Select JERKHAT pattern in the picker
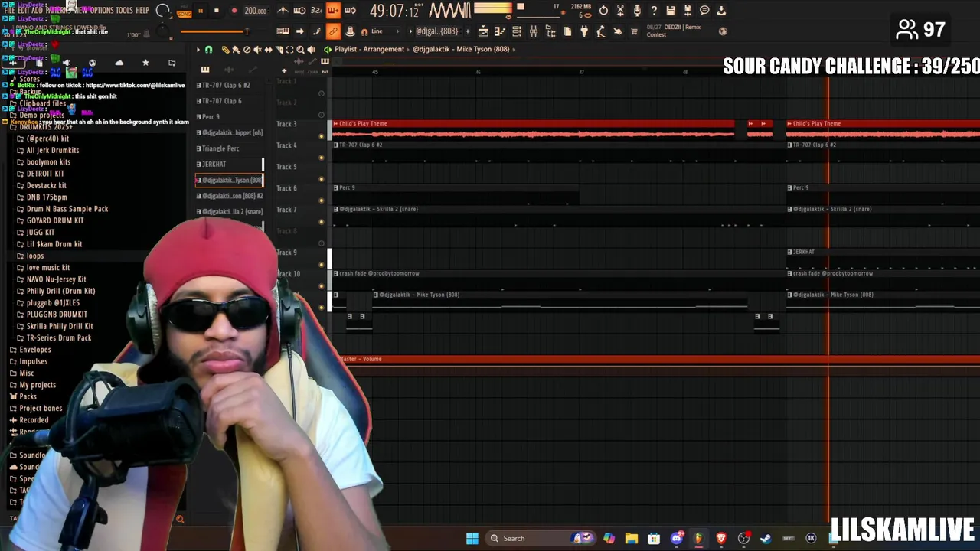980x551 pixels. pyautogui.click(x=229, y=164)
